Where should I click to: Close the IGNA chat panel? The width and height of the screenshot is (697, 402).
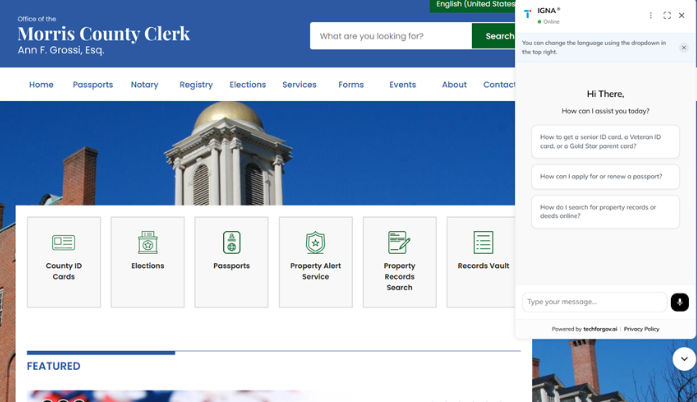pos(682,16)
